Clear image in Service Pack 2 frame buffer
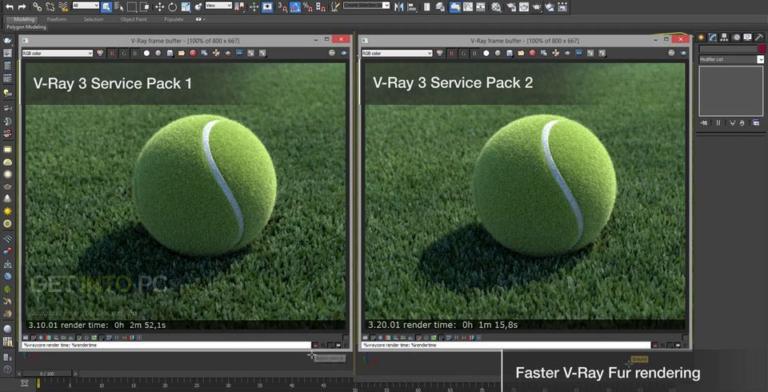 532,53
